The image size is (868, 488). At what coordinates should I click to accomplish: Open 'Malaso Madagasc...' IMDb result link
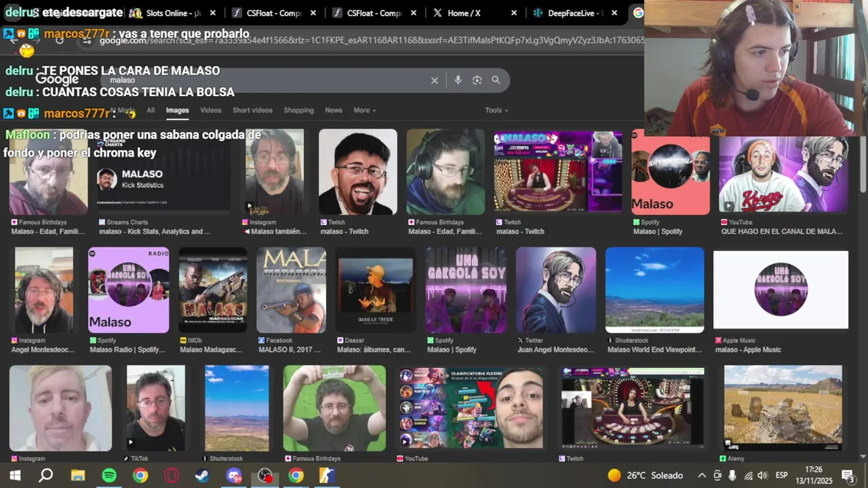(211, 350)
